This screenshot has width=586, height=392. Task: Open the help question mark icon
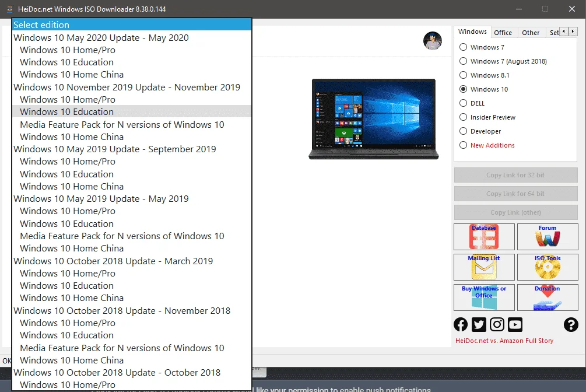pos(571,324)
